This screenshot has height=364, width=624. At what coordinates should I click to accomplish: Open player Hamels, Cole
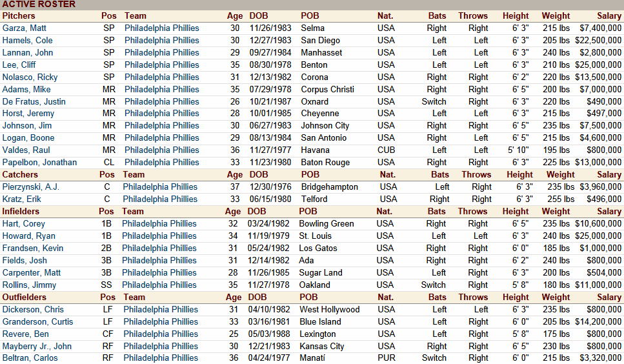28,41
